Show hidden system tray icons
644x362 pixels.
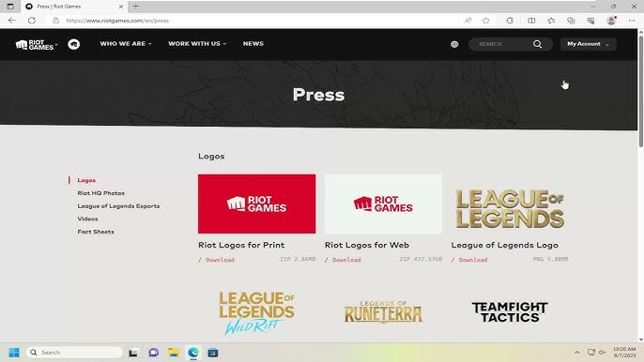(x=577, y=353)
